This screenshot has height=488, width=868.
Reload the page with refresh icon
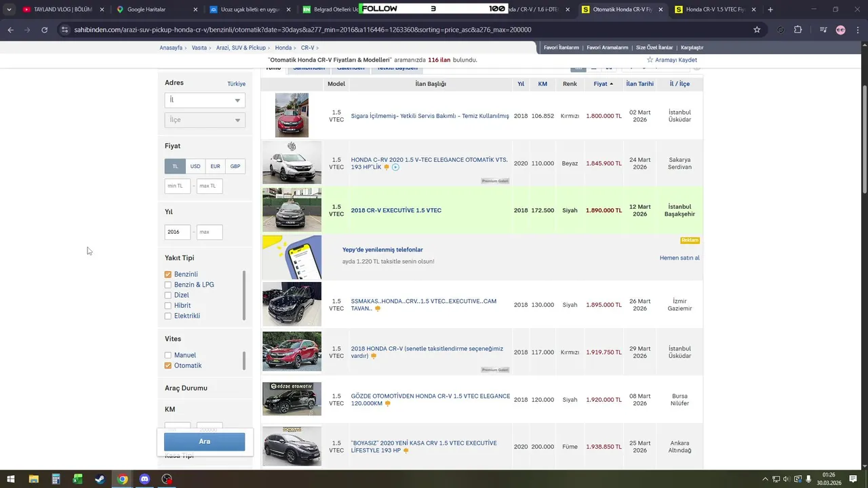45,30
